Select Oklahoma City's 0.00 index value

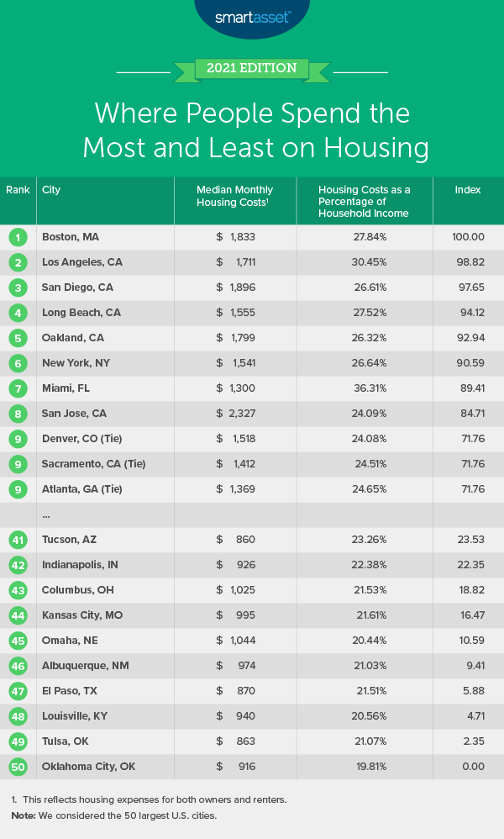[468, 767]
